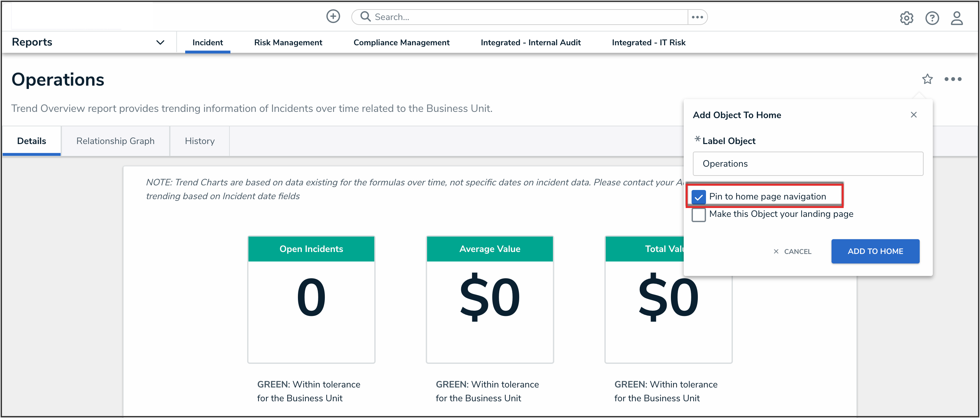The height and width of the screenshot is (418, 980).
Task: Click the CANCEL button in dialog
Action: (x=793, y=251)
